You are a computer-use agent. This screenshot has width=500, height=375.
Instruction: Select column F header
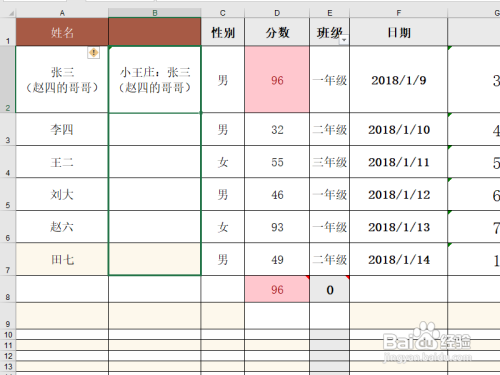398,13
